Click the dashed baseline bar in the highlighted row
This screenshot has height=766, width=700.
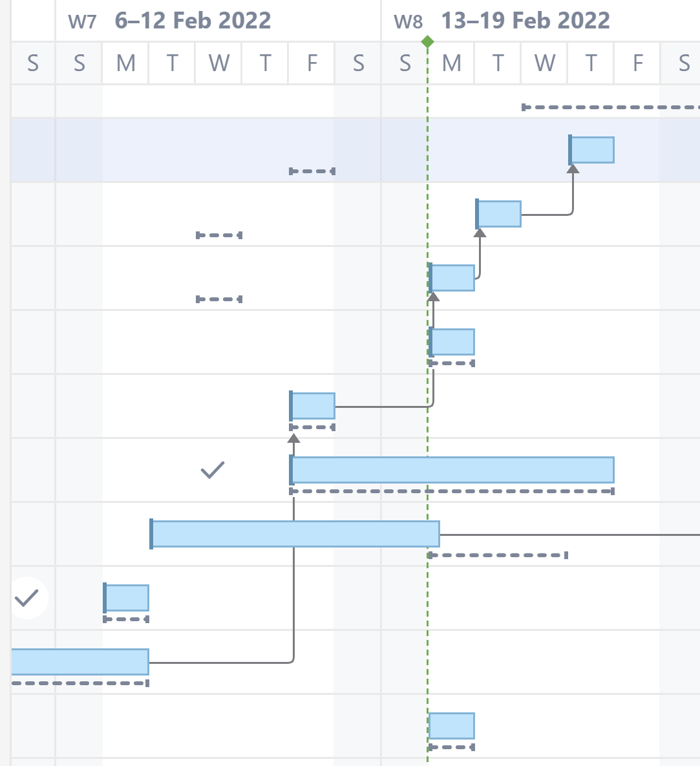tap(312, 171)
